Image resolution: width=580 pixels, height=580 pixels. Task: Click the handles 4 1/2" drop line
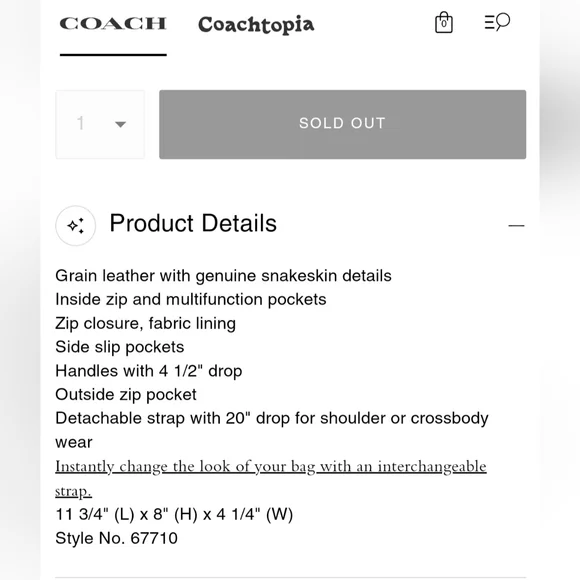coord(149,371)
